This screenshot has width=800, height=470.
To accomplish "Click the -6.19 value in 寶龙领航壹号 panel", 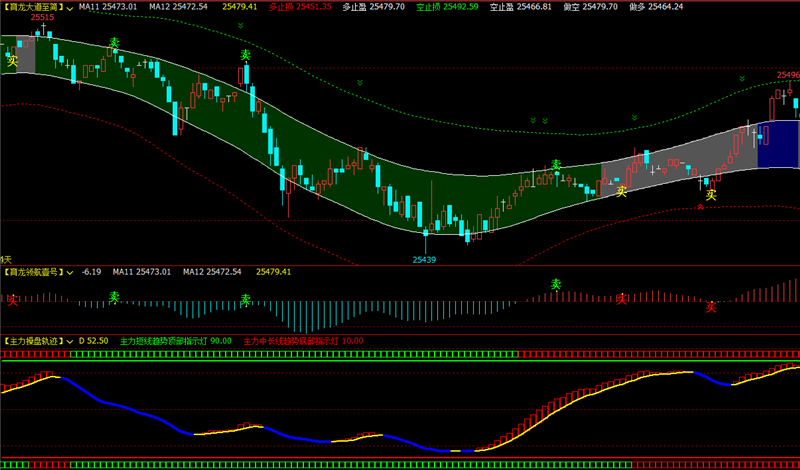I will point(90,272).
